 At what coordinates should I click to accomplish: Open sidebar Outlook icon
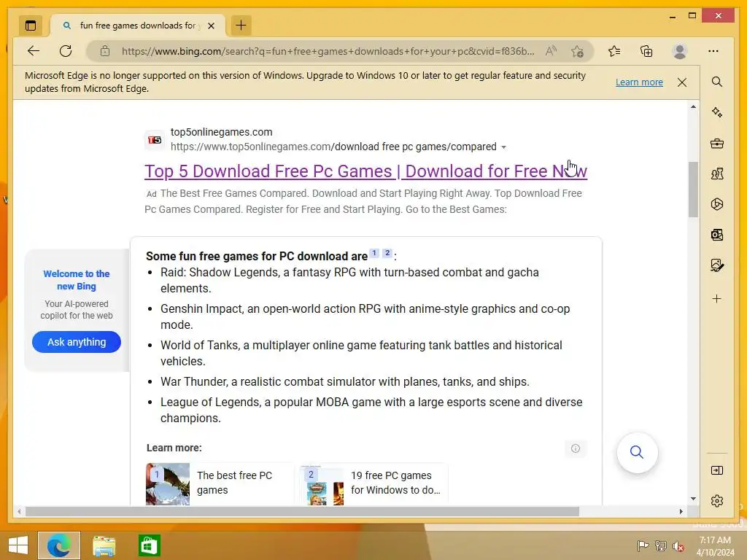pos(717,235)
